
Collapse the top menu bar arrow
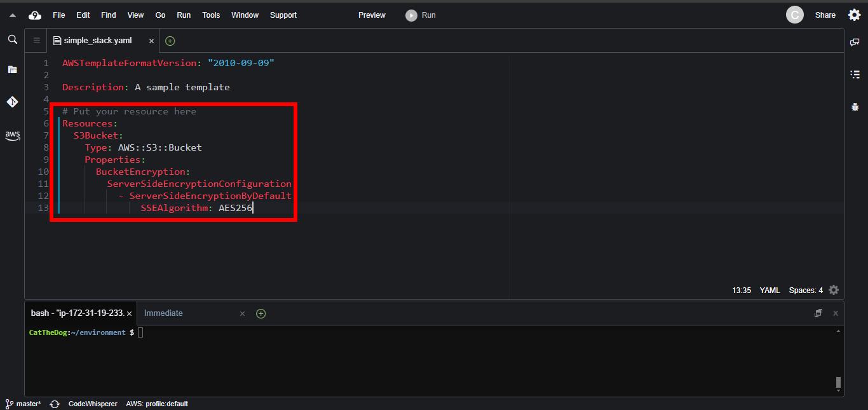12,15
